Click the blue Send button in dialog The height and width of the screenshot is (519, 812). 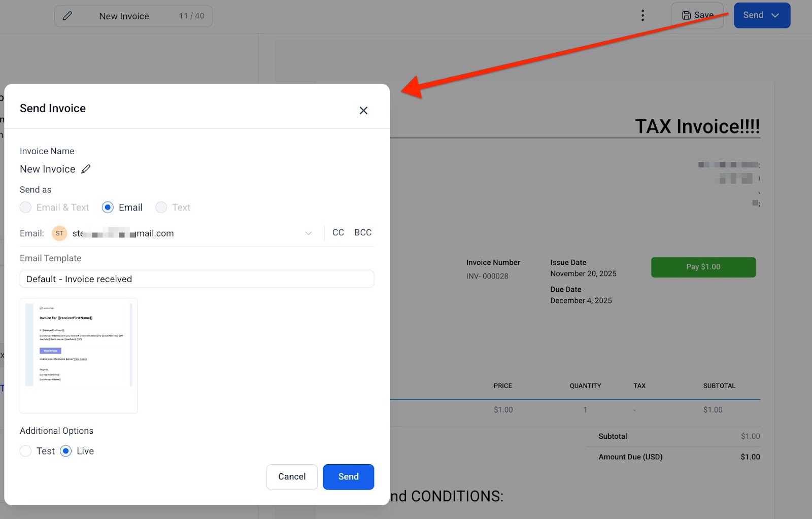pyautogui.click(x=348, y=477)
